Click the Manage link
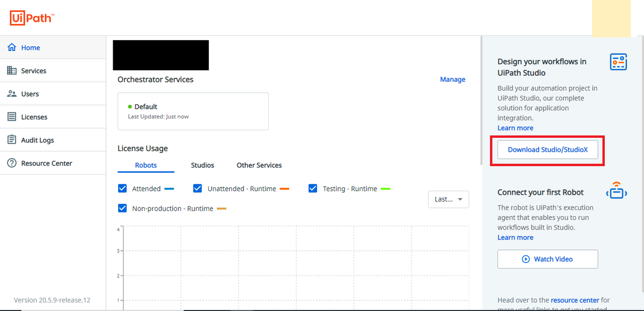644x311 pixels. point(452,79)
